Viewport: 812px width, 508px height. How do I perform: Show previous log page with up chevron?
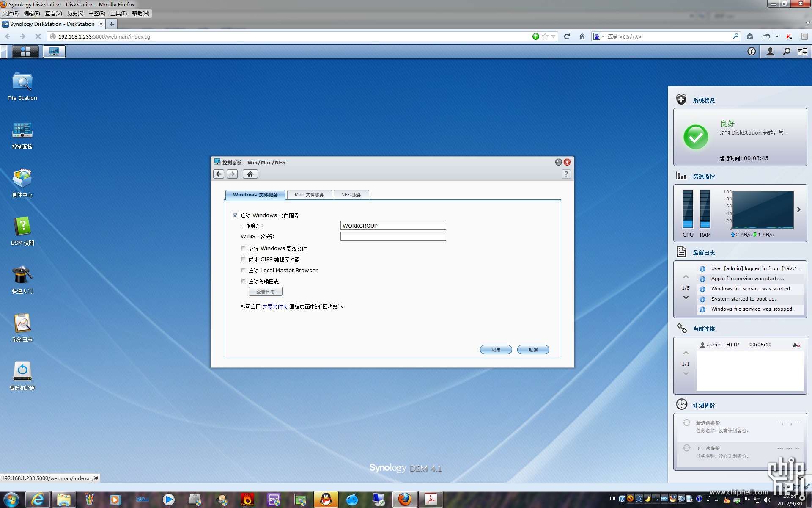point(686,276)
